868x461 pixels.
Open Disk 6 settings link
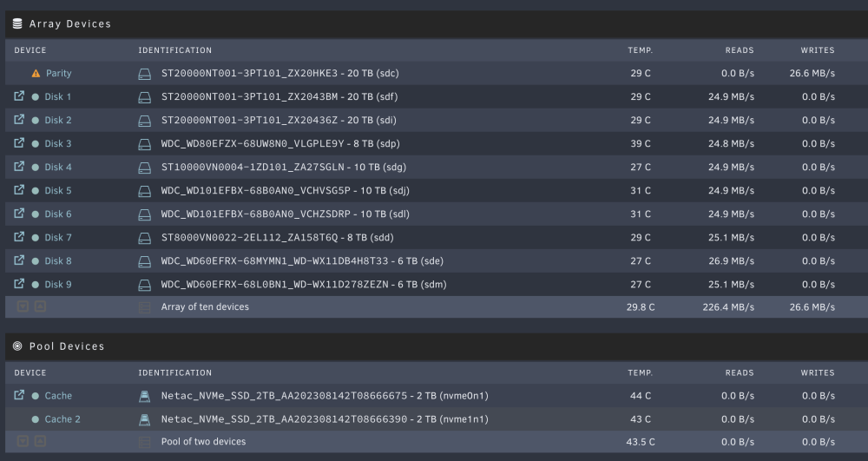coord(58,214)
